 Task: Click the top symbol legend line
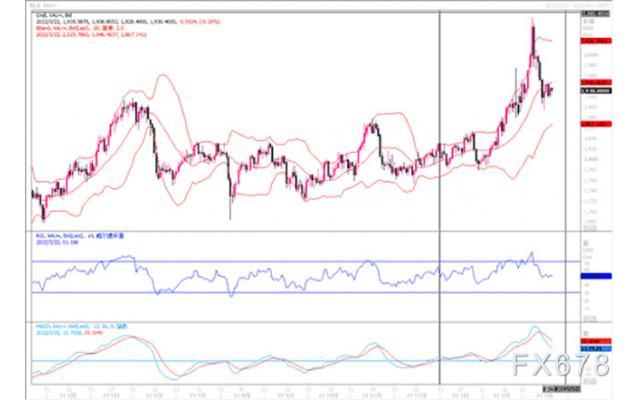point(54,16)
